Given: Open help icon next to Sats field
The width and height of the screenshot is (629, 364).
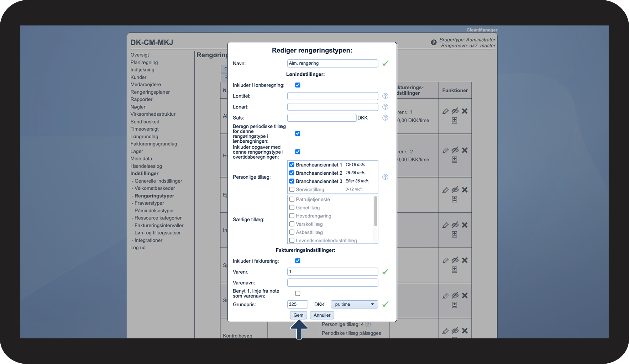Looking at the screenshot, I should [x=385, y=118].
